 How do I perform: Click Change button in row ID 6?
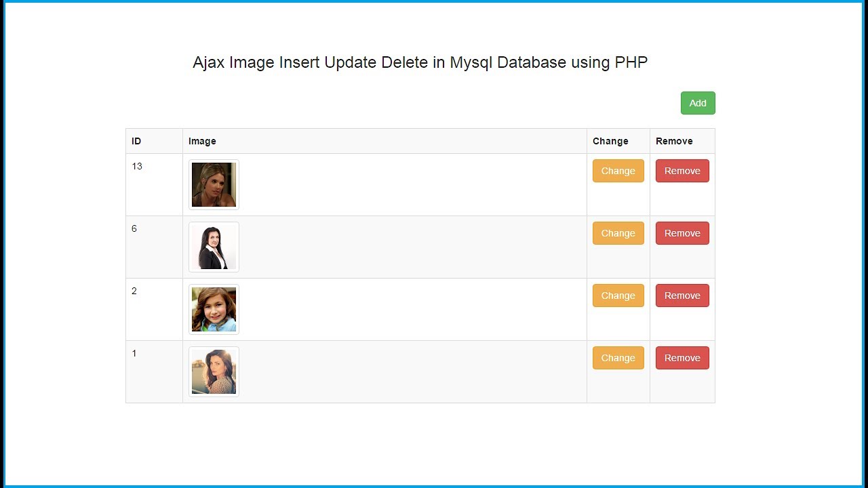(x=618, y=233)
